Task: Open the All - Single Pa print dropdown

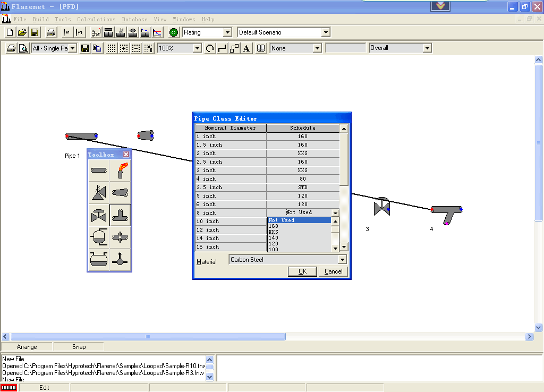Action: [73, 48]
